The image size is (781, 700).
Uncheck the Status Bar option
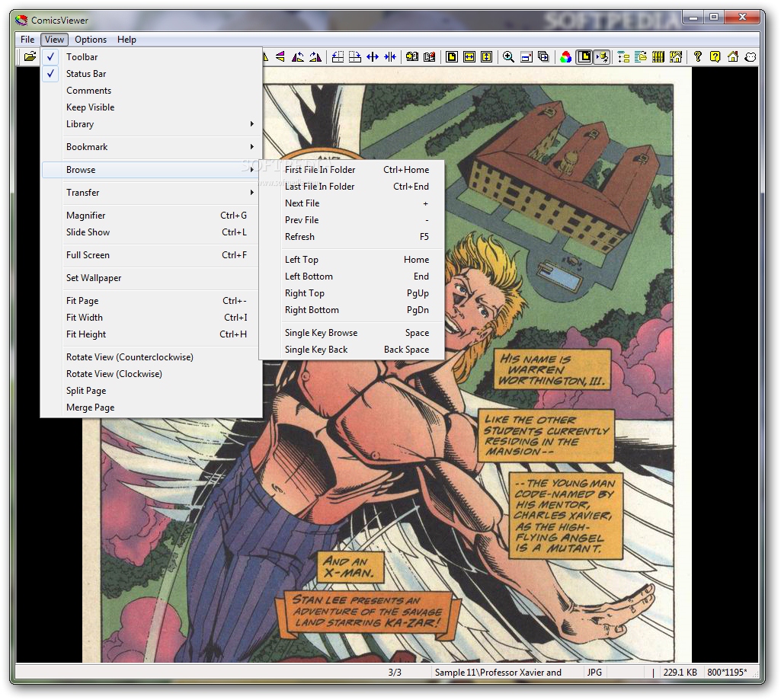152,74
